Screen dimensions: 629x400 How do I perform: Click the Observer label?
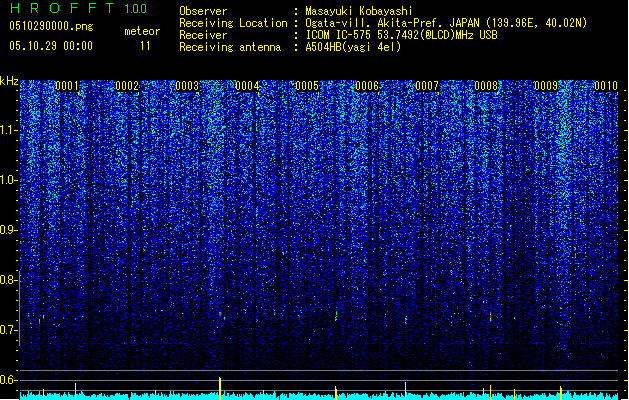point(203,11)
